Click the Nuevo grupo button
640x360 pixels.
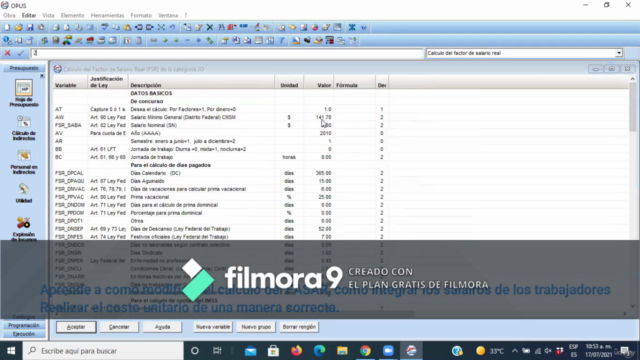(256, 327)
